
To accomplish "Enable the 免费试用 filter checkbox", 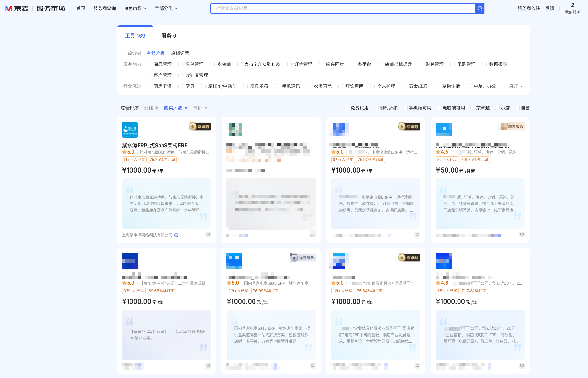I will coord(347,108).
